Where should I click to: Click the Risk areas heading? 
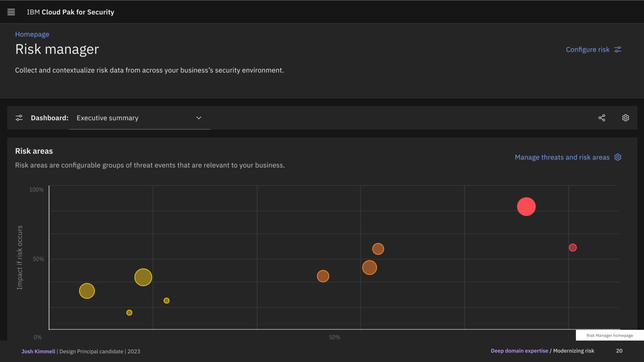click(34, 151)
